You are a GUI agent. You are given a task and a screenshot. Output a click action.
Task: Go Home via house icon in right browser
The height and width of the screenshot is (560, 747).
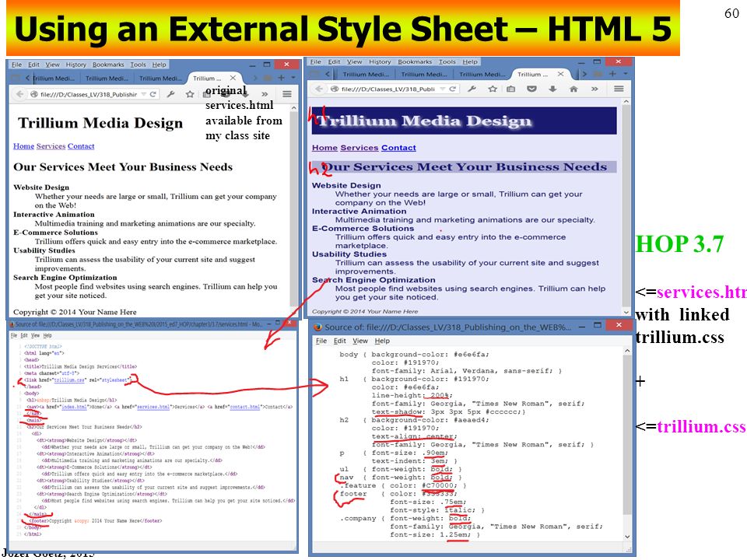[x=573, y=89]
